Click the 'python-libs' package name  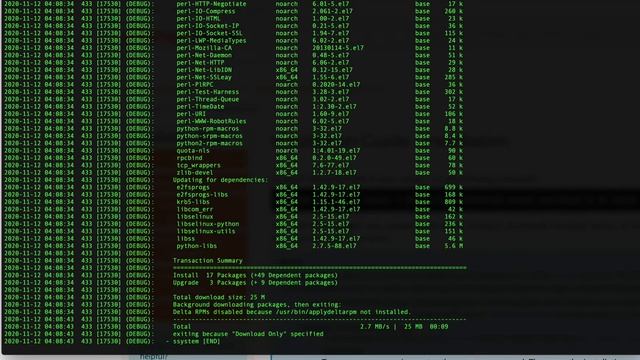(197, 246)
